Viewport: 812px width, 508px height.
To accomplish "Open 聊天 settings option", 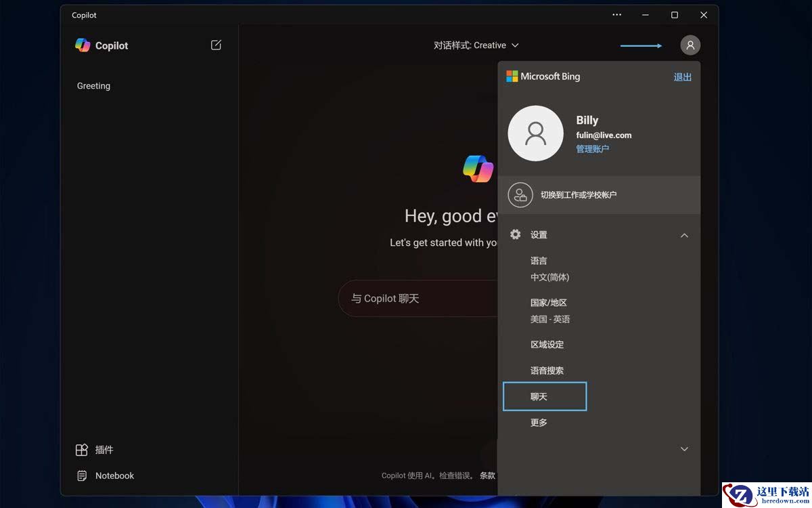I will [545, 396].
